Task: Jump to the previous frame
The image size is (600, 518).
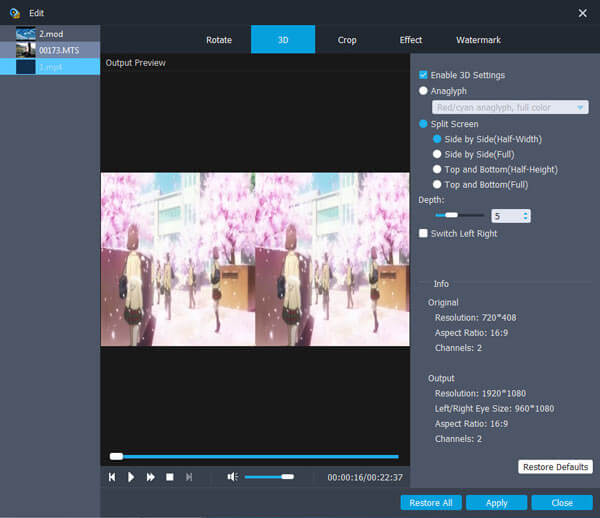Action: point(112,477)
